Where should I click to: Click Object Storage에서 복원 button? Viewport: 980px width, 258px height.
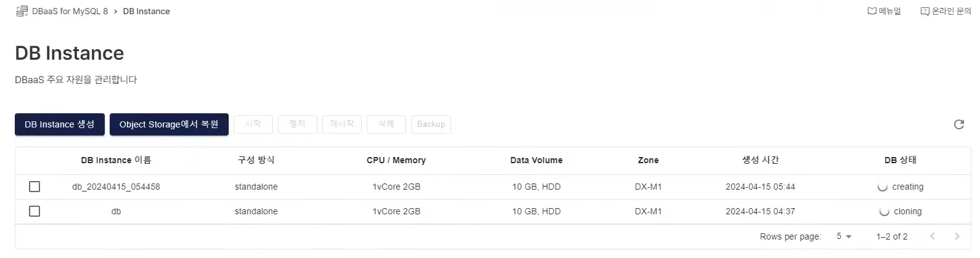[169, 124]
